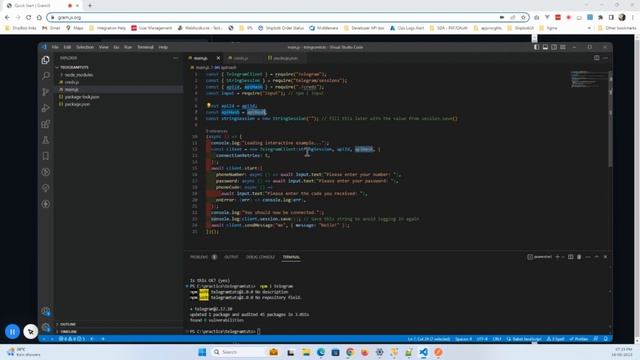Open the Bookmarks view in activity bar
The height and width of the screenshot is (360, 640).
tap(46, 156)
